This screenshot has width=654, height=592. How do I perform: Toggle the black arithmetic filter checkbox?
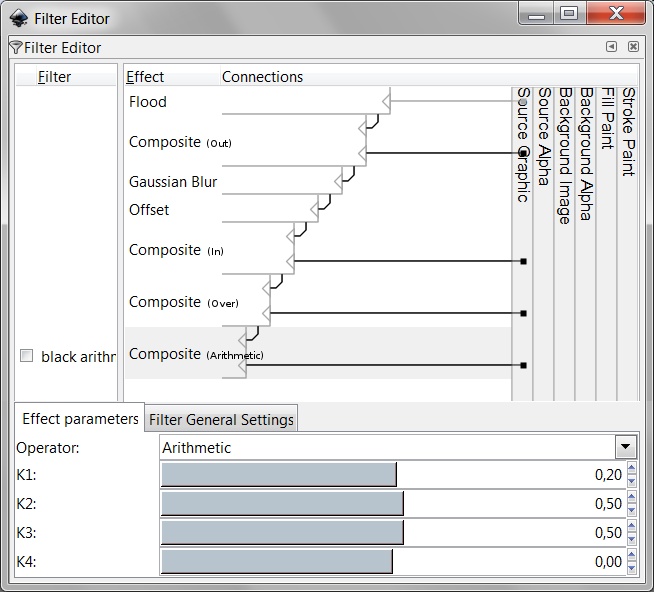point(27,356)
